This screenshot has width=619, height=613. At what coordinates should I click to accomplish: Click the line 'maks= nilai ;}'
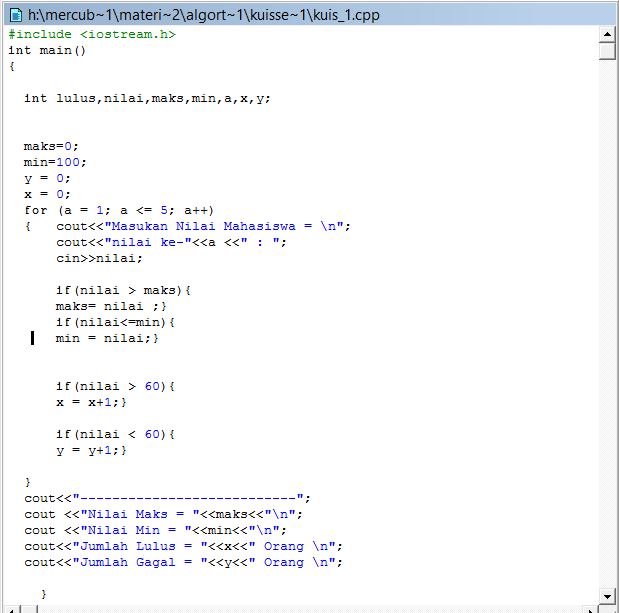click(111, 306)
